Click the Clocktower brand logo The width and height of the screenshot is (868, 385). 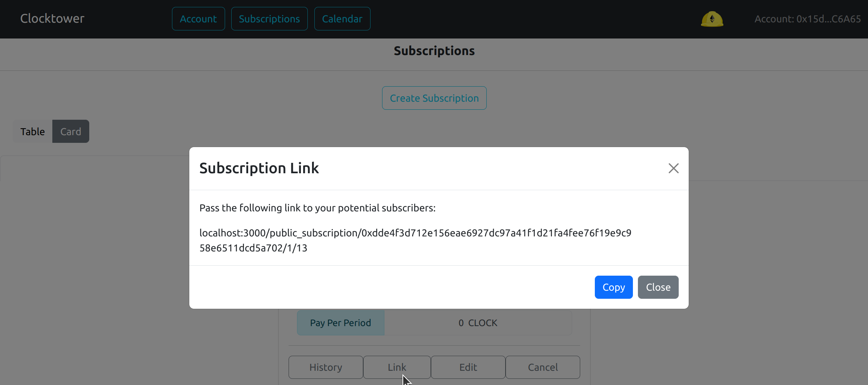coord(52,18)
